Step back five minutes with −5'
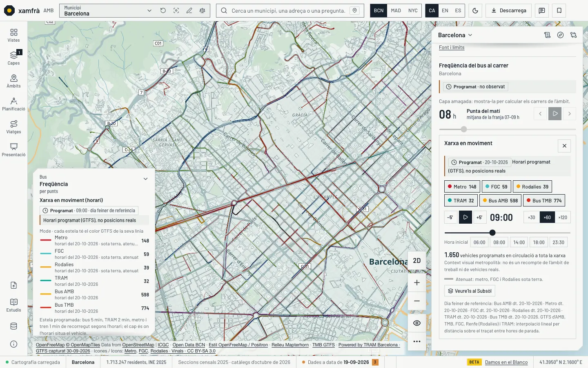The width and height of the screenshot is (588, 368). click(x=450, y=218)
